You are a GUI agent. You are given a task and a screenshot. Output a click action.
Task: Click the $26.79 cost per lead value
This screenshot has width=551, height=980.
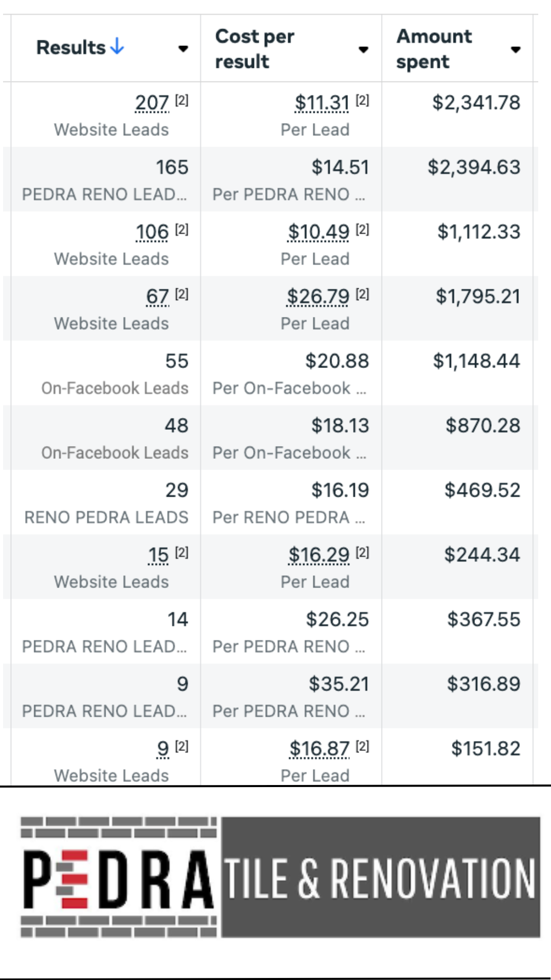(318, 297)
